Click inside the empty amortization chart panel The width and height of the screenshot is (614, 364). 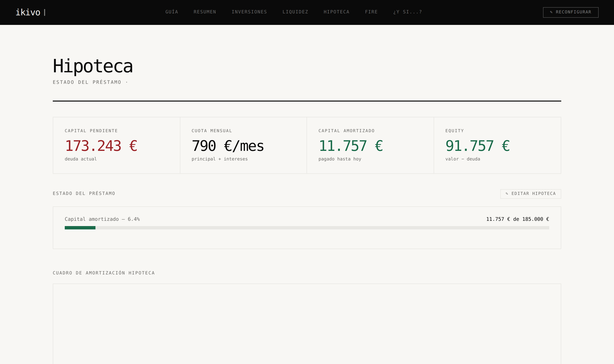(x=307, y=324)
